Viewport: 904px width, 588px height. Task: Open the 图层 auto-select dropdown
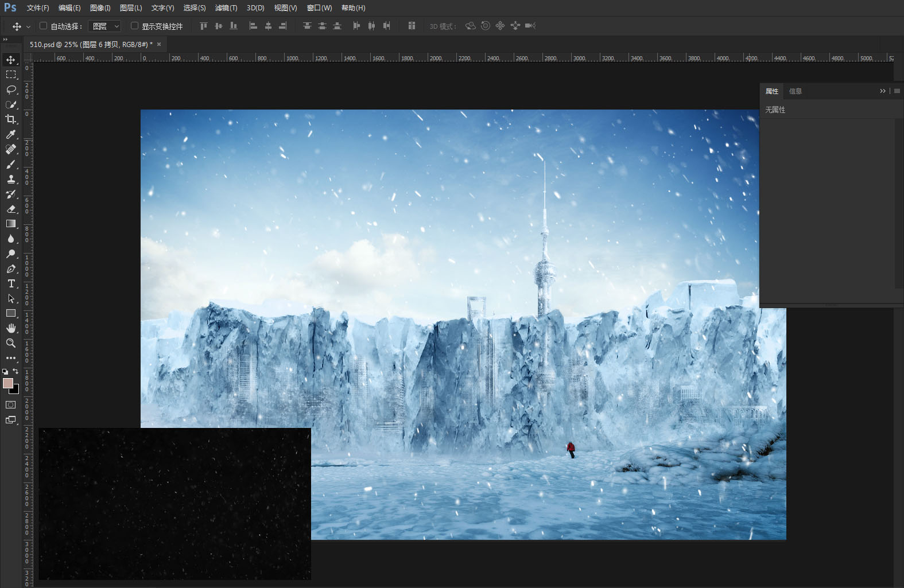click(104, 26)
